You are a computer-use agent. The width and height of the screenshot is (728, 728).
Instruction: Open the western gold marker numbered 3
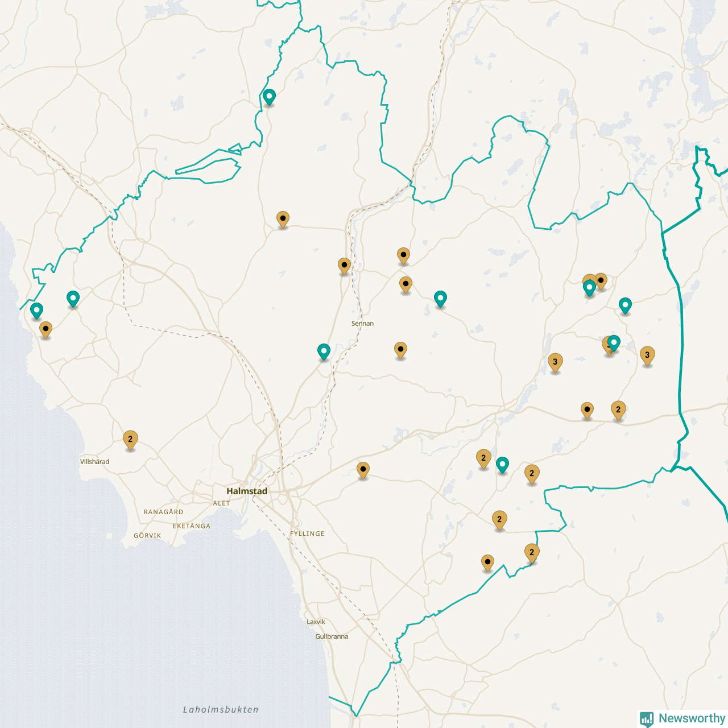pyautogui.click(x=555, y=362)
